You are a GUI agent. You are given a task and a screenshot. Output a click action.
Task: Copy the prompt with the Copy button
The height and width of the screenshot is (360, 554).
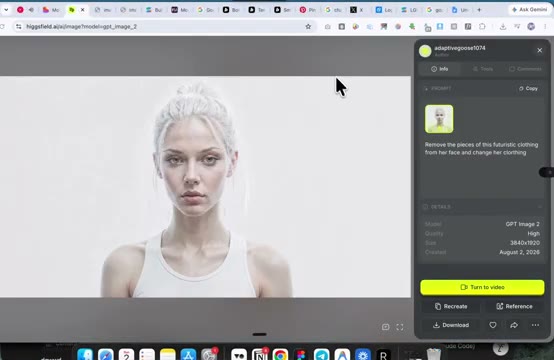click(528, 88)
